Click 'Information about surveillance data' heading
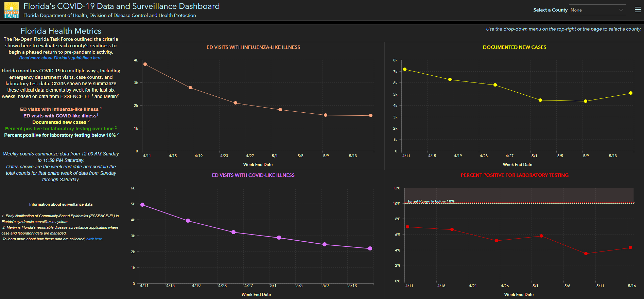The height and width of the screenshot is (299, 644). click(x=61, y=204)
